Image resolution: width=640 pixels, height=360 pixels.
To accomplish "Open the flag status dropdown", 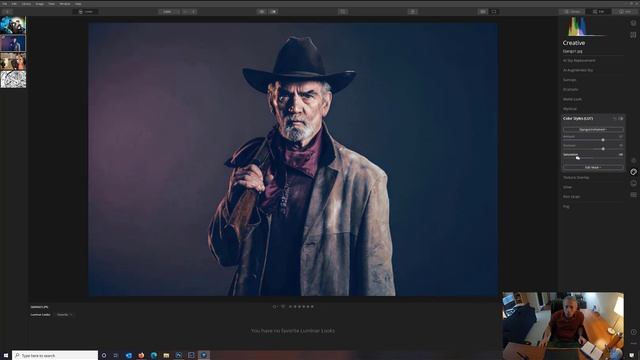I will point(275,307).
